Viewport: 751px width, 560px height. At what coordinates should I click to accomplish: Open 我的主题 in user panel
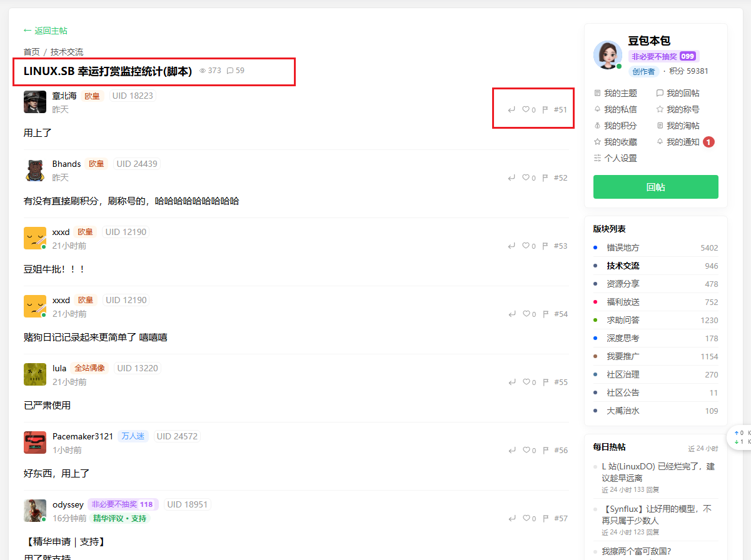tap(615, 93)
